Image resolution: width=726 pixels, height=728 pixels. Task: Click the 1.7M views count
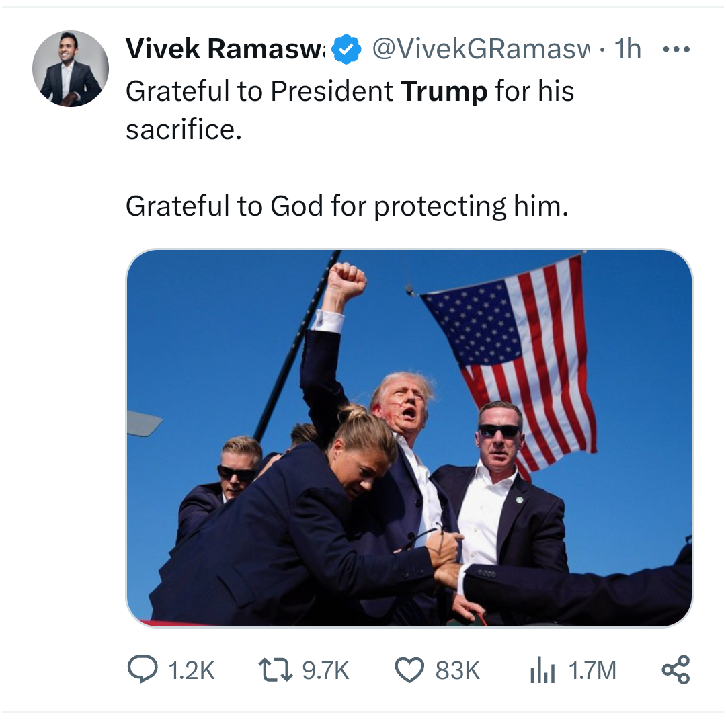click(x=592, y=670)
